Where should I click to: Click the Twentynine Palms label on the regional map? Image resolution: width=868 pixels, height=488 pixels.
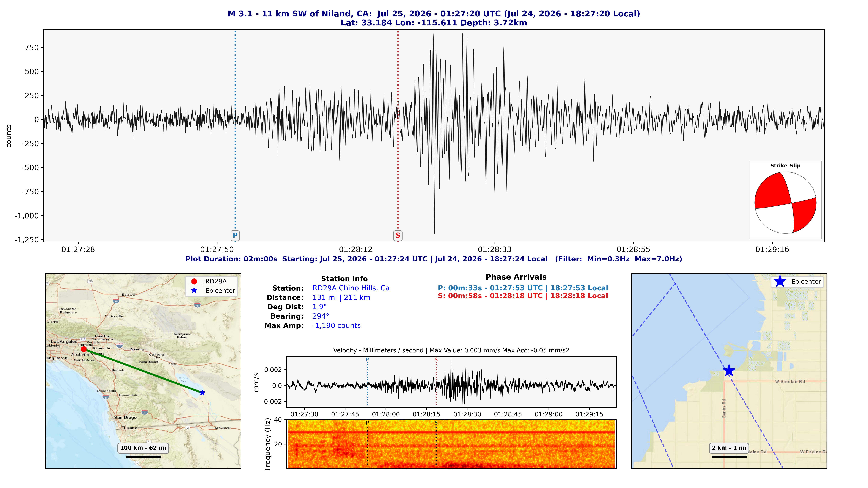tap(182, 336)
